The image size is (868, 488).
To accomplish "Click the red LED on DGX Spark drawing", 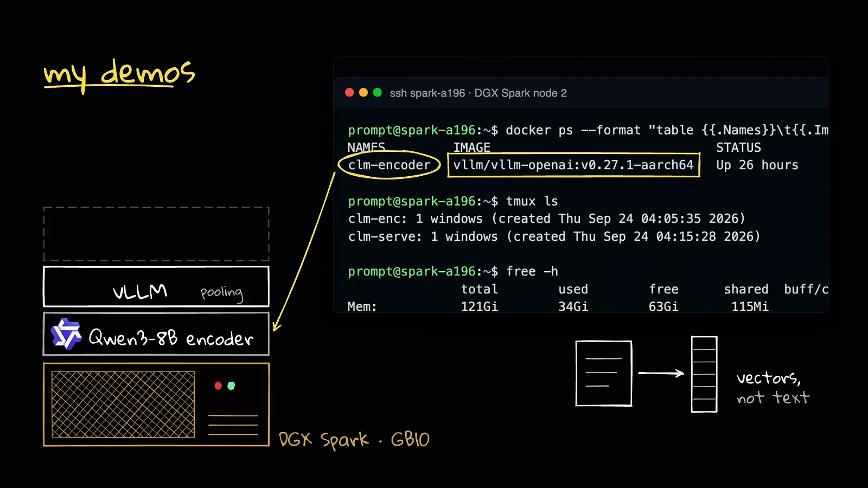I will pos(218,386).
